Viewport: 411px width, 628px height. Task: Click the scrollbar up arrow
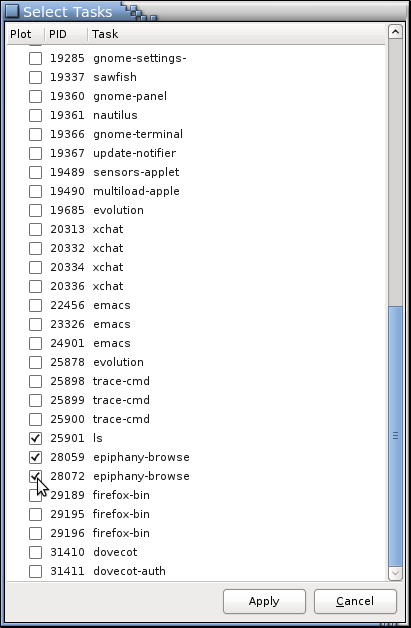395,32
